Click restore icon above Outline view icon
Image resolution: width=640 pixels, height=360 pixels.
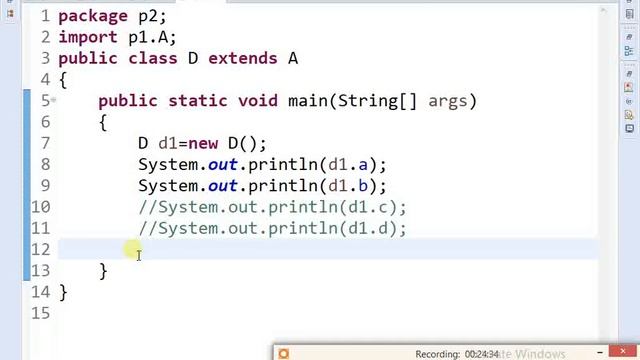tap(629, 37)
